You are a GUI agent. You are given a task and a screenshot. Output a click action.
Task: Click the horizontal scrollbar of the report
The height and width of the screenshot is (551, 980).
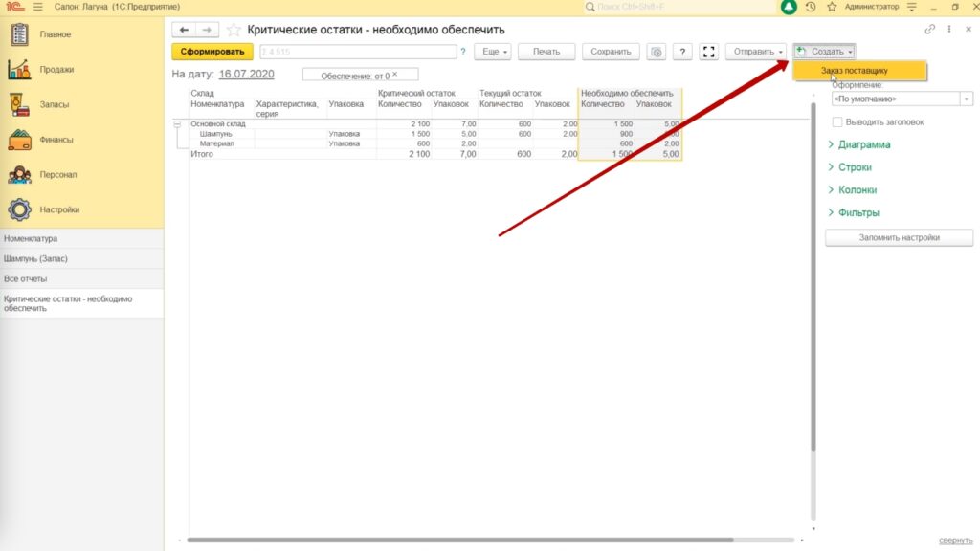460,540
